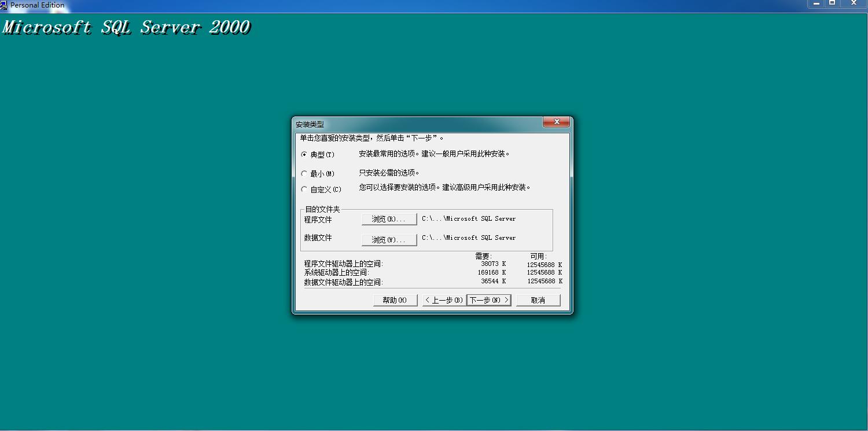Open 浏览(R) to change program files folder
Viewport: 868px width, 431px height.
(x=389, y=218)
